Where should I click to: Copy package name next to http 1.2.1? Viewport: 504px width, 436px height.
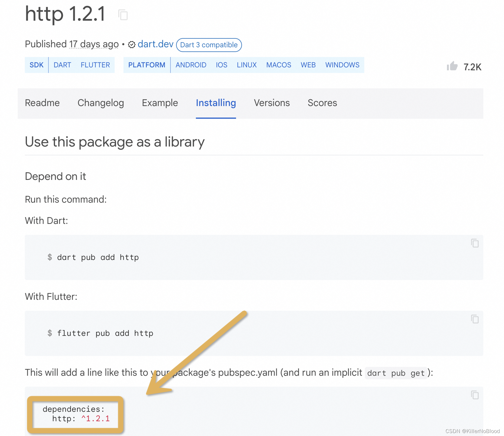[123, 15]
